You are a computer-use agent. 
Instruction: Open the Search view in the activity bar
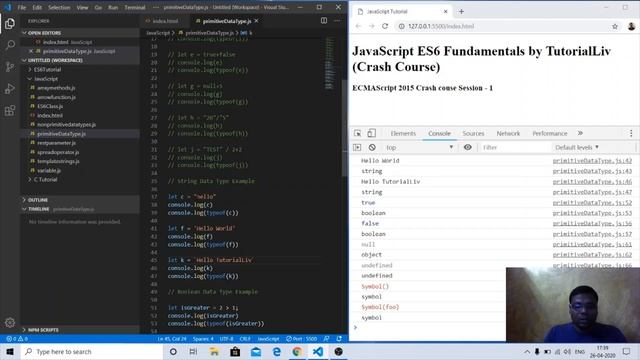pos(10,45)
